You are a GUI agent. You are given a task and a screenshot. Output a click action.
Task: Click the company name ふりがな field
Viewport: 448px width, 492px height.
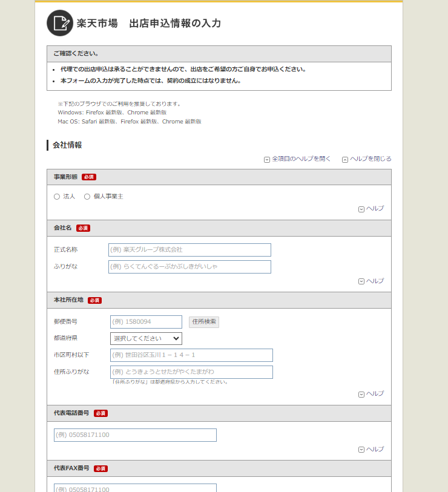(x=189, y=267)
